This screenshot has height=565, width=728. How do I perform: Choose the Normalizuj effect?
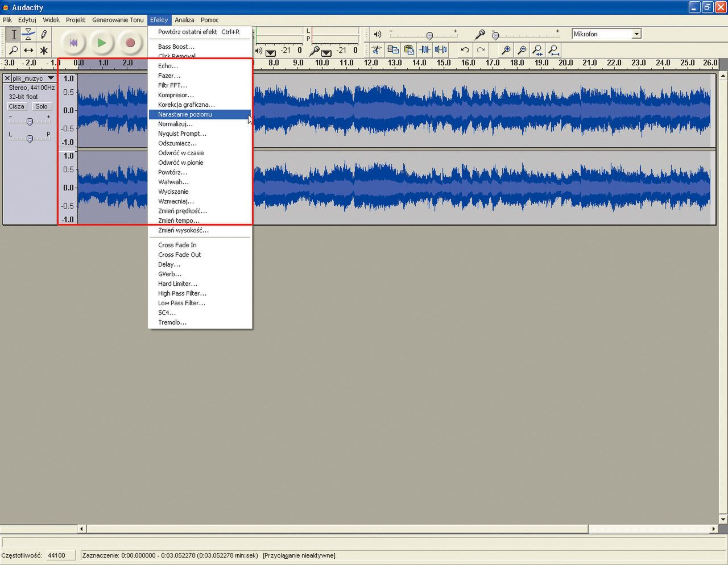(200, 124)
